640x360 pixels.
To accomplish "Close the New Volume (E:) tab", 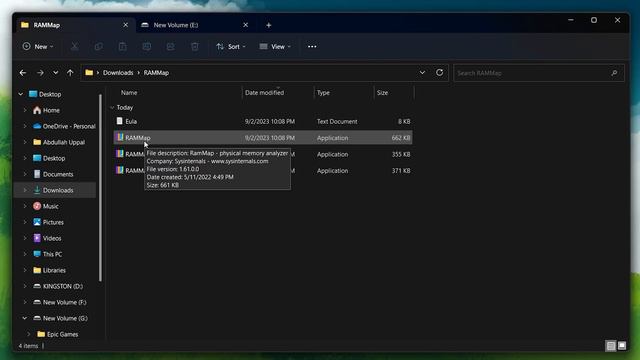I will click(245, 25).
